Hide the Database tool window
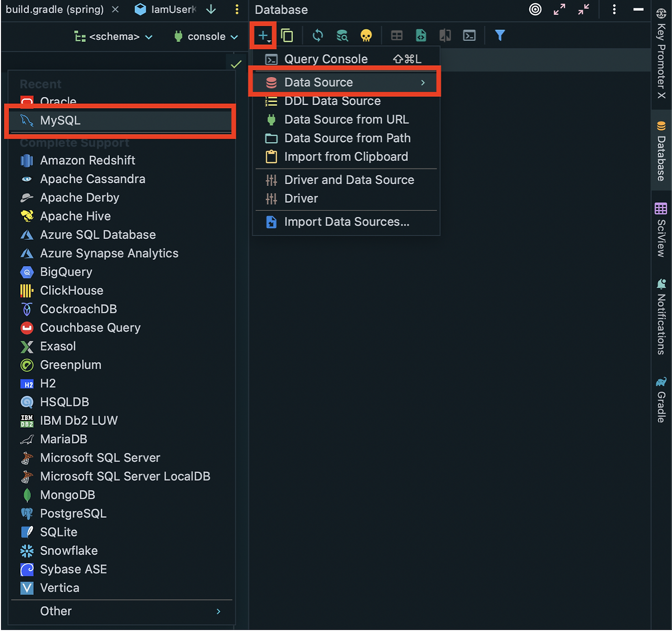The width and height of the screenshot is (672, 631). [x=638, y=9]
